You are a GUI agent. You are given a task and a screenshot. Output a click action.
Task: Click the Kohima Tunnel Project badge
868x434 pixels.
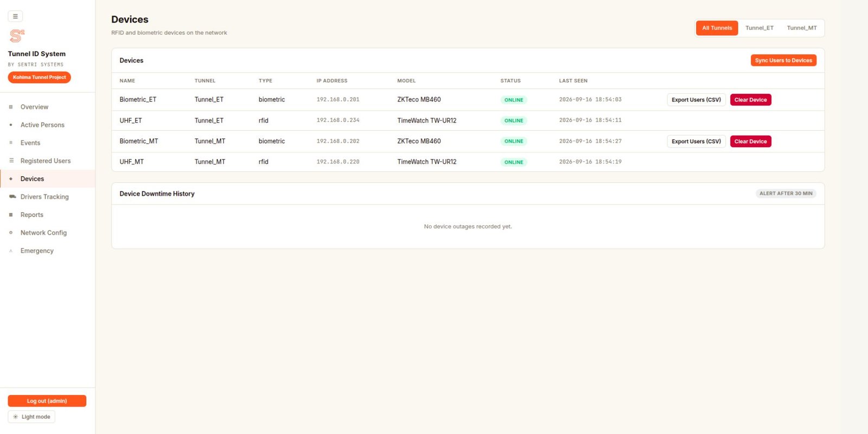click(x=40, y=77)
